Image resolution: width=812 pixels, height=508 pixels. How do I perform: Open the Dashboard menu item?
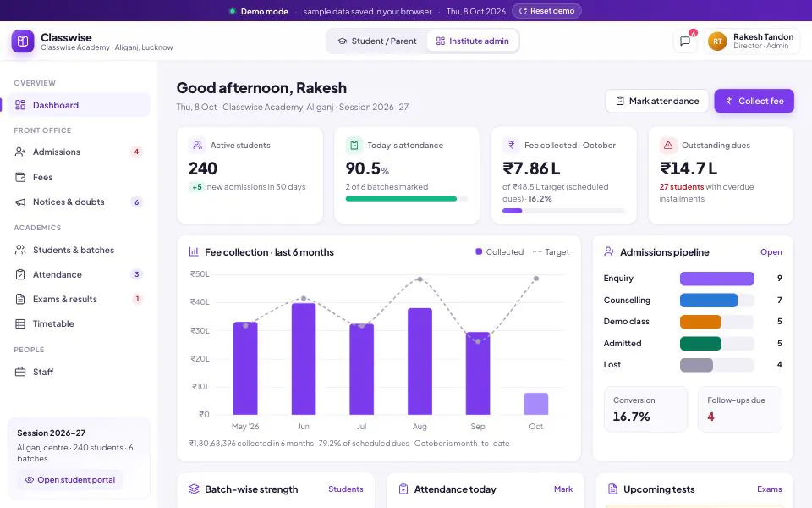click(79, 105)
